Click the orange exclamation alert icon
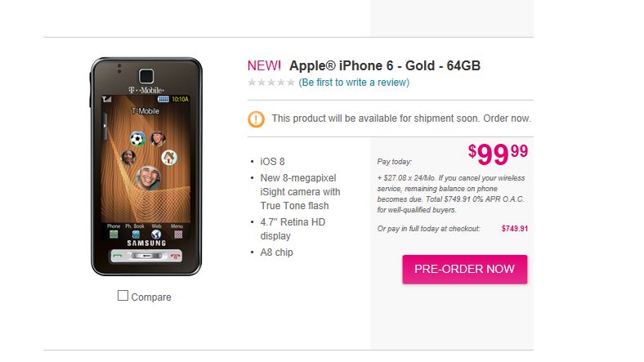 coord(256,119)
